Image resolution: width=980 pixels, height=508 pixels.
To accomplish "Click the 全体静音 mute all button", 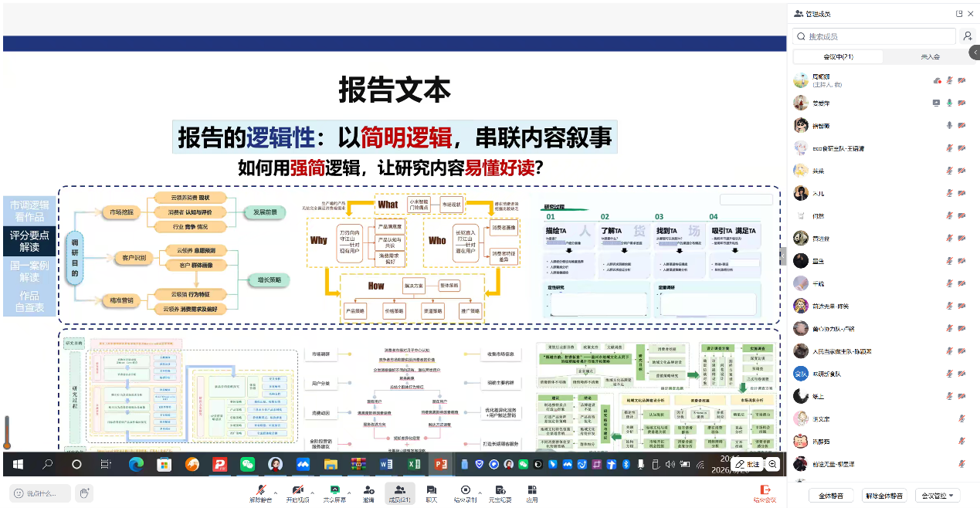I will pyautogui.click(x=830, y=496).
